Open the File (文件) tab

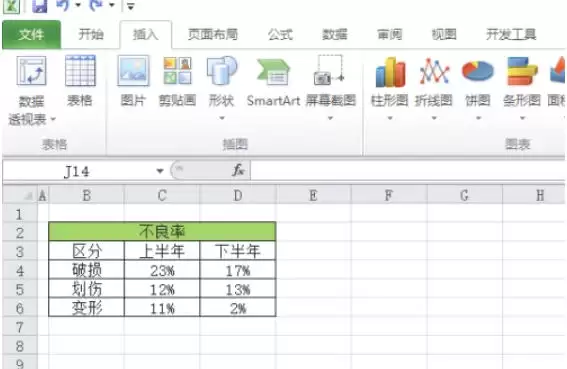click(x=31, y=35)
